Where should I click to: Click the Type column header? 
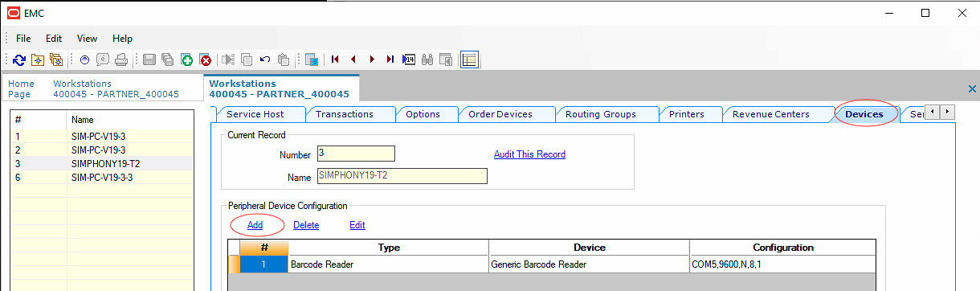tap(388, 248)
